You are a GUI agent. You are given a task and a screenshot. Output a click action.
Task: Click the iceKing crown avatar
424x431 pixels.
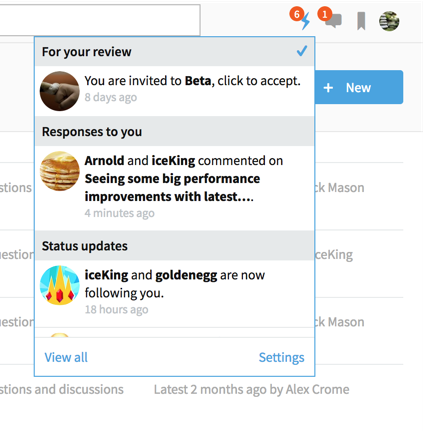click(60, 285)
